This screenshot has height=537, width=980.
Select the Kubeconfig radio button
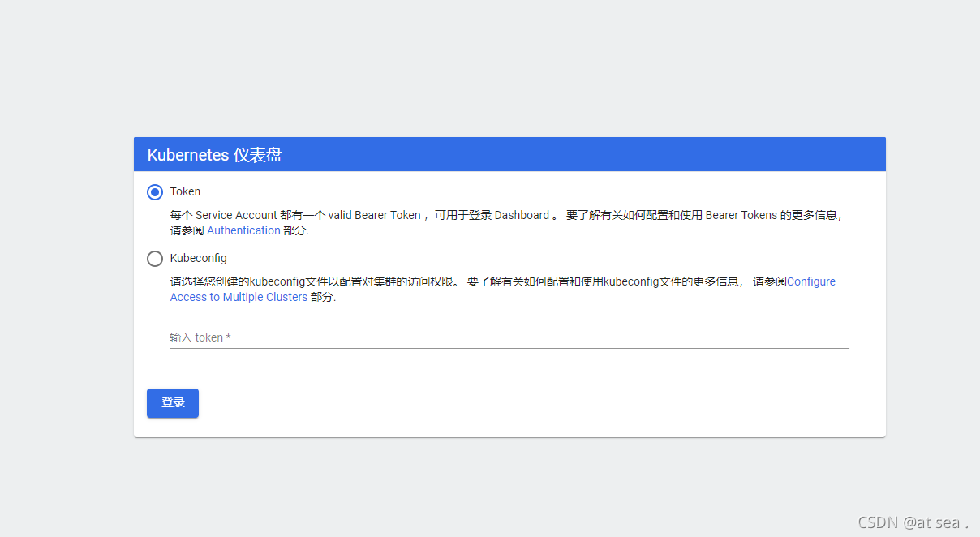click(155, 259)
